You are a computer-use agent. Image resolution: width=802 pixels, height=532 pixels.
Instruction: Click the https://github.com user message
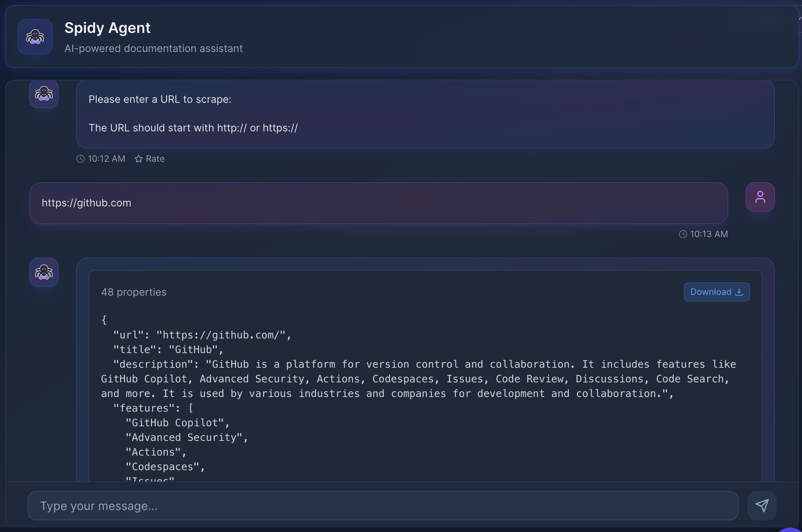[378, 203]
